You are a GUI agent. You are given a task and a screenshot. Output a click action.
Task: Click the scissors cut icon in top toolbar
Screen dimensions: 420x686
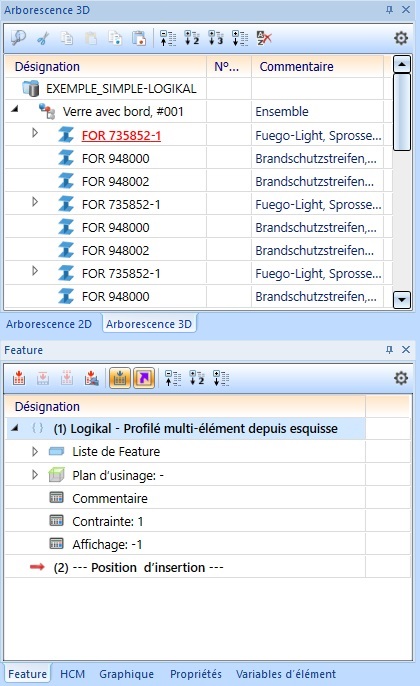point(43,38)
